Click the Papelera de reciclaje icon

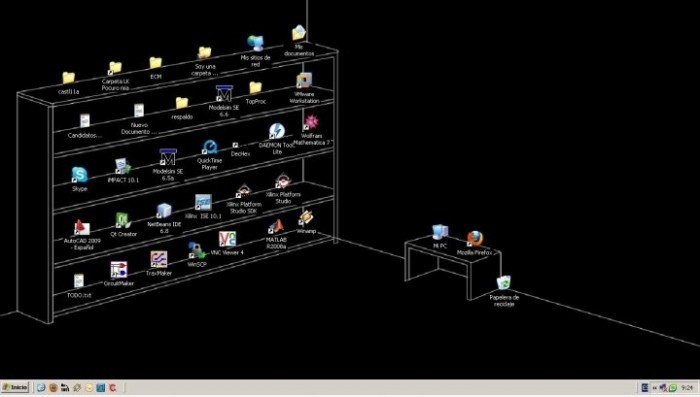click(504, 282)
